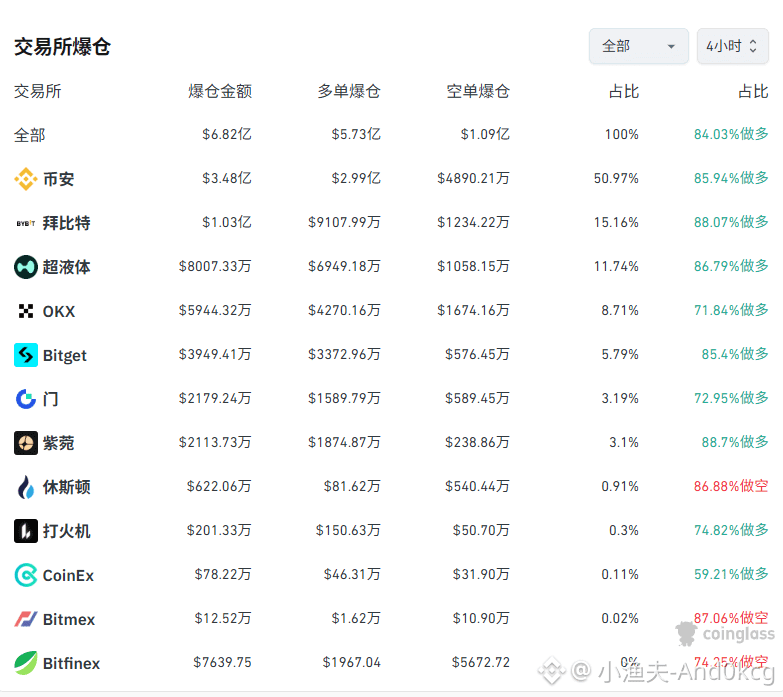Click the 紫菀 exchange logo icon
Screen dimensions: 783x697
(x=25, y=443)
